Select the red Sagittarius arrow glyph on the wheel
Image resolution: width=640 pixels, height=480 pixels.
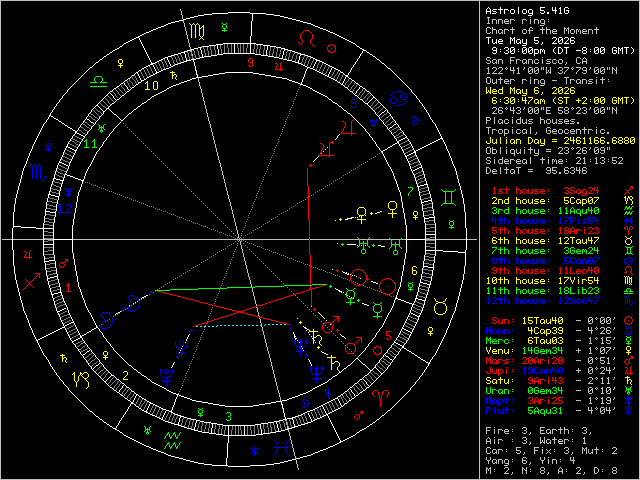click(31, 282)
